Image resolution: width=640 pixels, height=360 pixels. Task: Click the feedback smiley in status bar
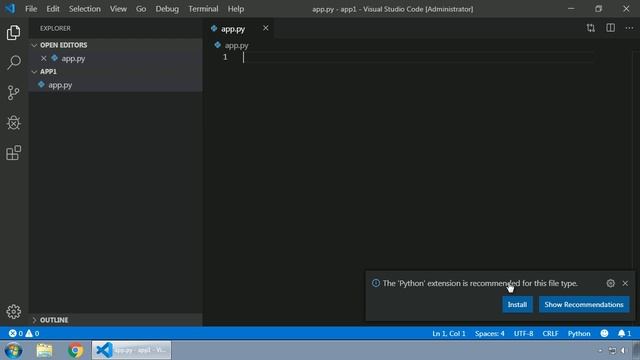coord(604,333)
